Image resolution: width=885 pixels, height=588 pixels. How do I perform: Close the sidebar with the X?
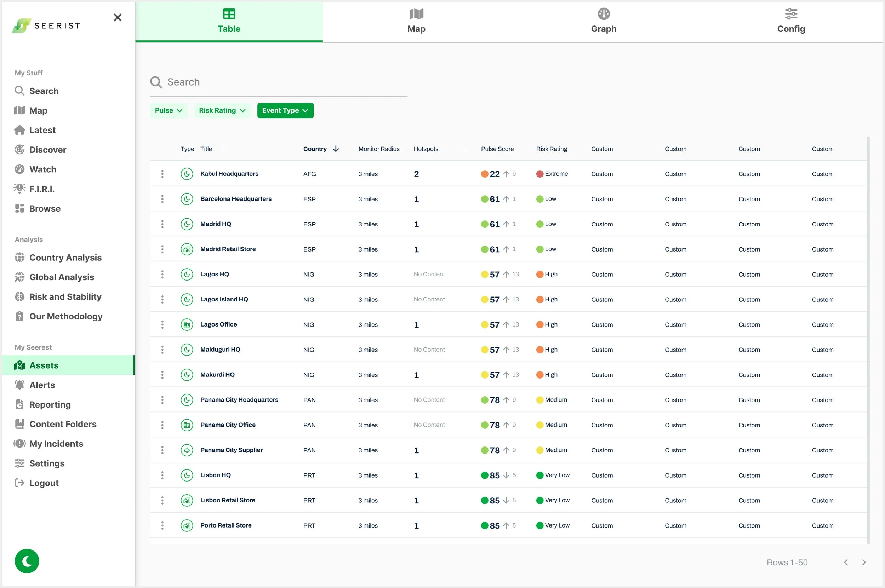tap(118, 17)
